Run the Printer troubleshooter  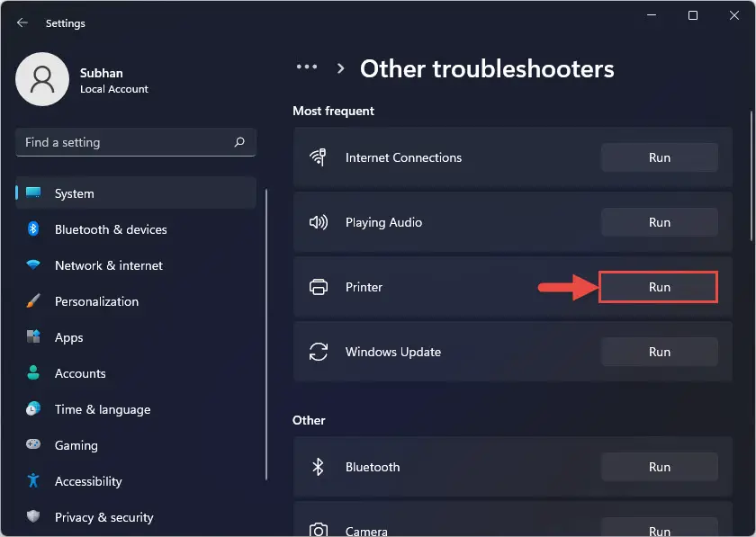click(x=659, y=287)
